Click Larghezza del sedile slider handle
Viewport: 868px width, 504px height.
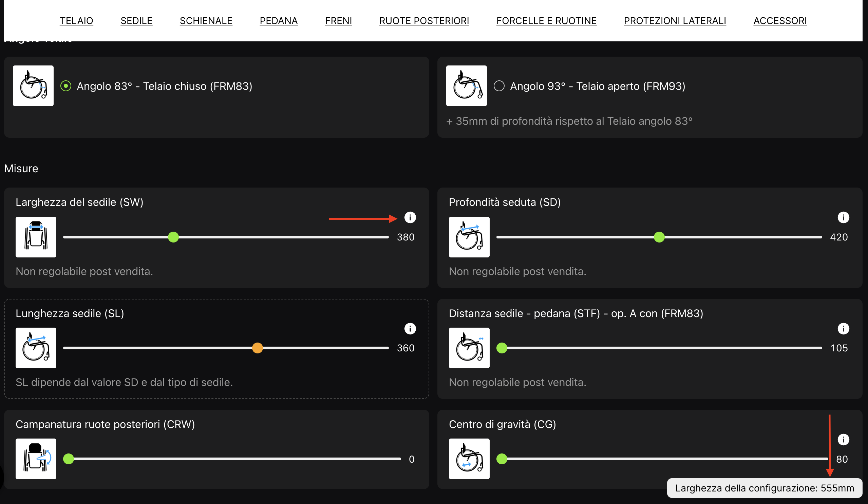click(173, 237)
